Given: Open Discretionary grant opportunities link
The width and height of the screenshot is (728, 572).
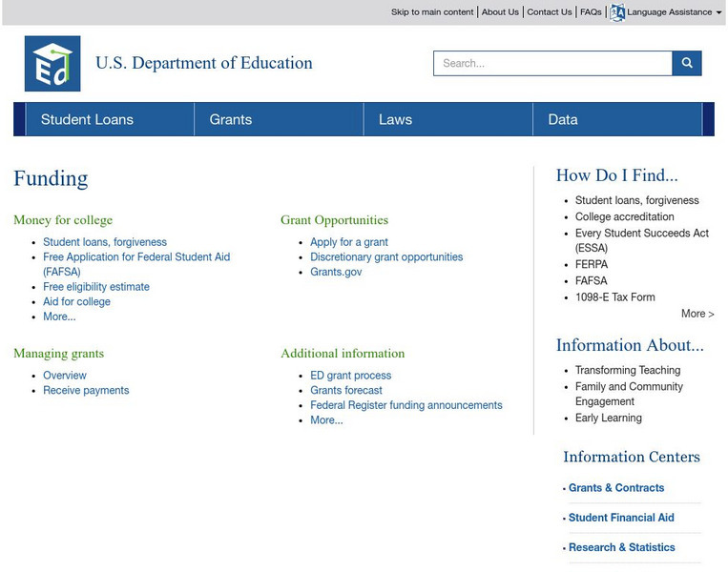Looking at the screenshot, I should [386, 257].
